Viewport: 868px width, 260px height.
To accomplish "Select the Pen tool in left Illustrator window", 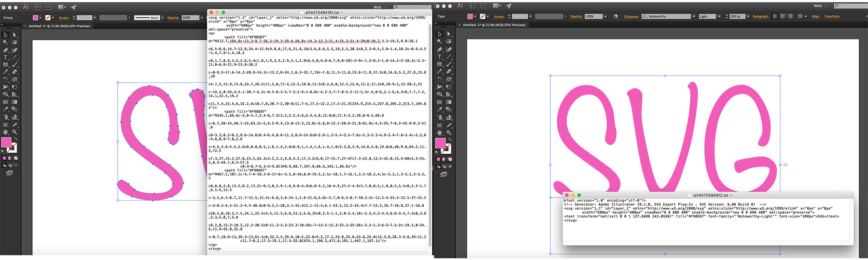I will [x=6, y=50].
